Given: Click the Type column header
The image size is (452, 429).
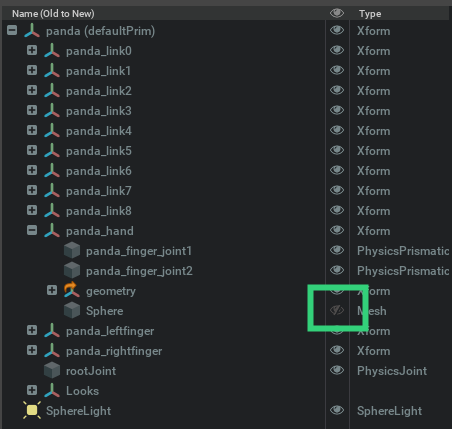Looking at the screenshot, I should 370,14.
